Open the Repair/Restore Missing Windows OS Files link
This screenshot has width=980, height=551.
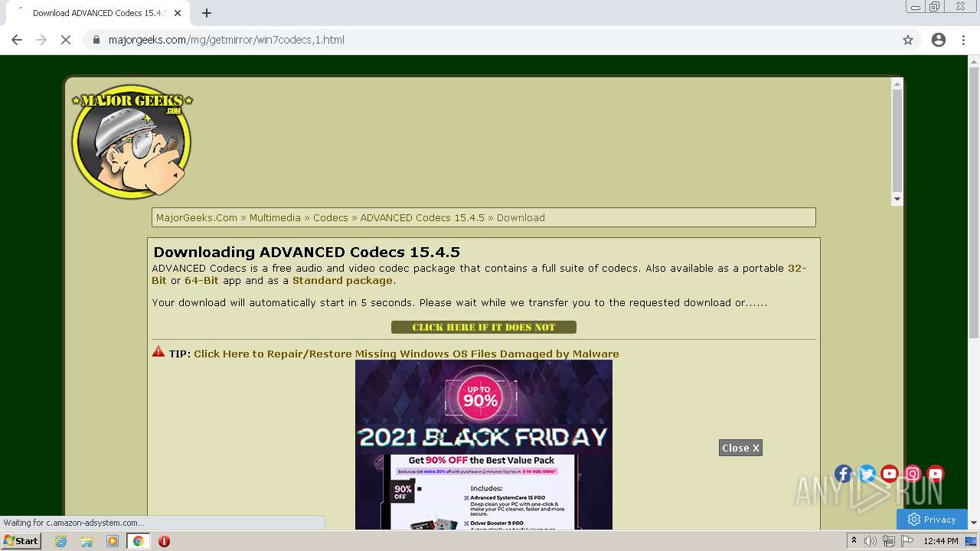tap(407, 354)
